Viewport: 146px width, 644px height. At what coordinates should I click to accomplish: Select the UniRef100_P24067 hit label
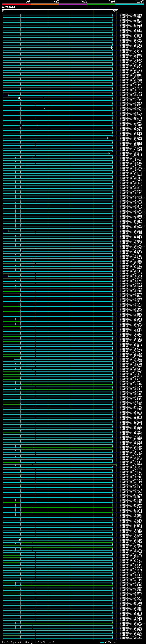pyautogui.click(x=131, y=60)
